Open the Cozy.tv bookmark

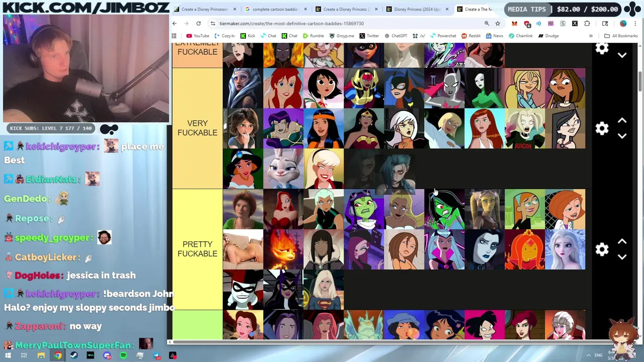224,36
